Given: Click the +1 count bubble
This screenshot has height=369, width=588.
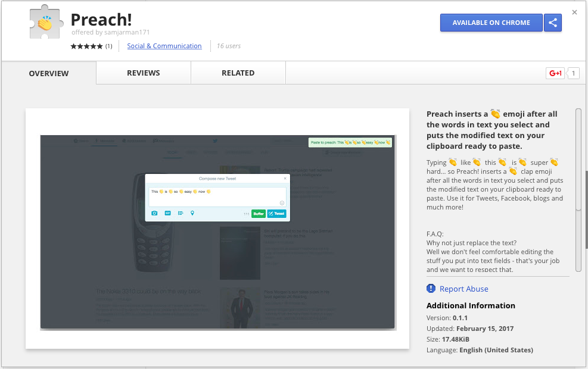Looking at the screenshot, I should 573,73.
